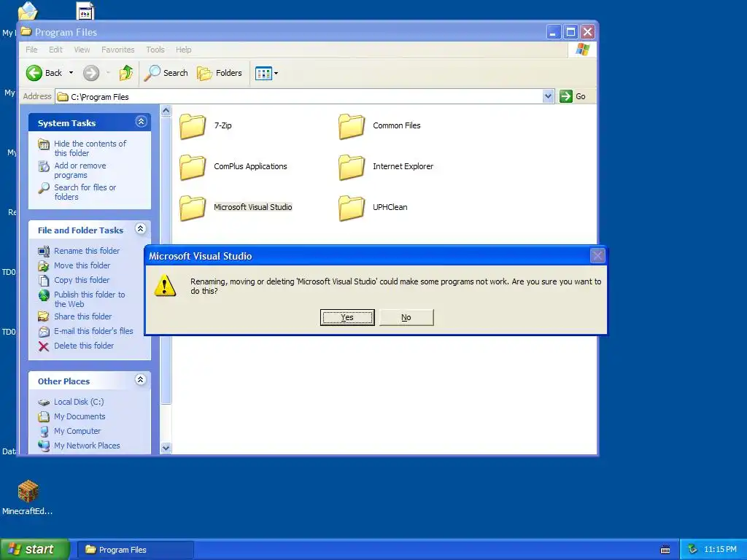Viewport: 747px width, 560px height.
Task: Open Search with the magnifier icon
Action: tap(152, 73)
